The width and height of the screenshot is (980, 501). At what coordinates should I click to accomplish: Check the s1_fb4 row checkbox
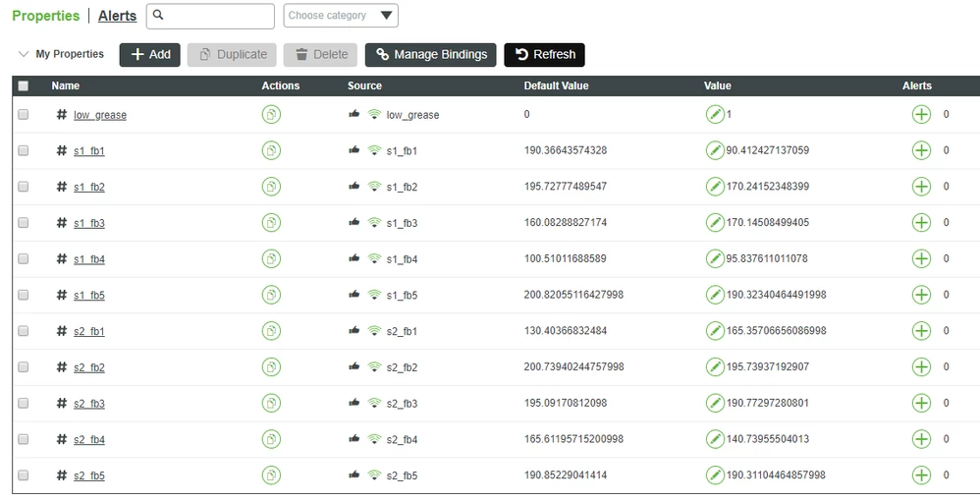[24, 259]
